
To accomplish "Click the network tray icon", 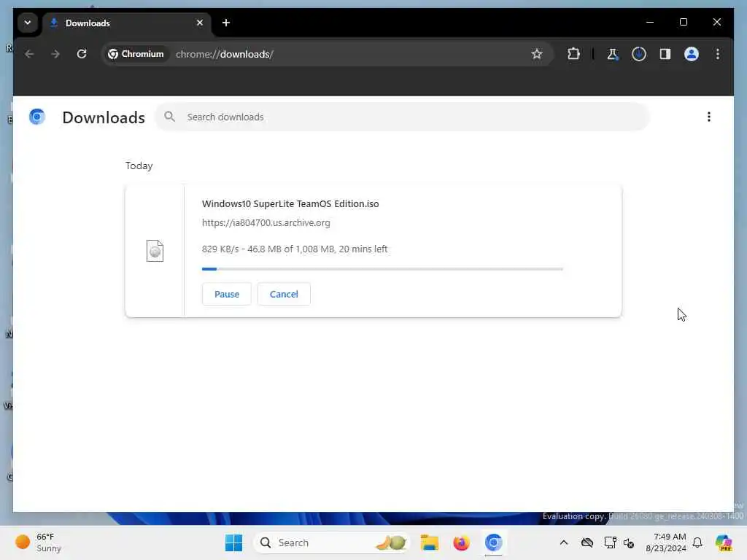I will [x=610, y=542].
